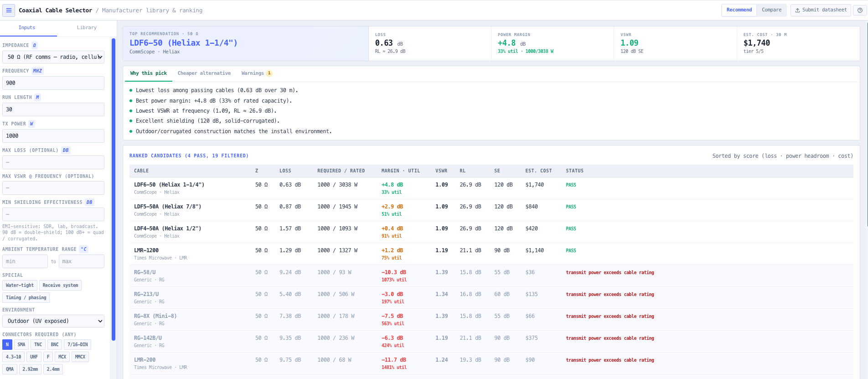
Task: Open the help question mark icon
Action: (x=860, y=10)
